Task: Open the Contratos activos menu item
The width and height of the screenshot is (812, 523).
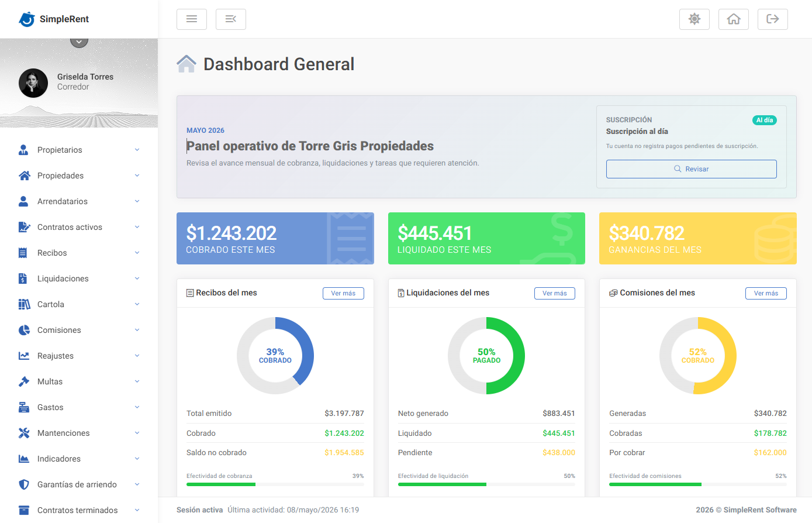Action: pyautogui.click(x=79, y=227)
